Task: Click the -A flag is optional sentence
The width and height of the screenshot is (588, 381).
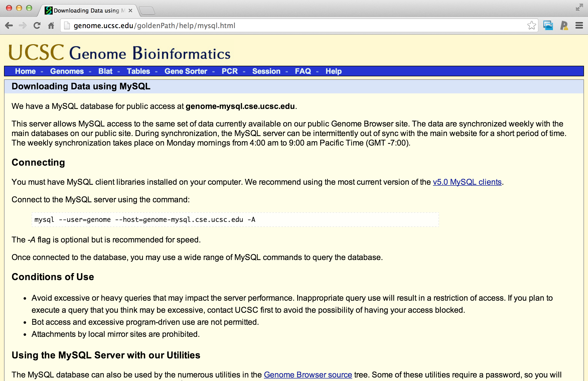Action: pyautogui.click(x=106, y=240)
